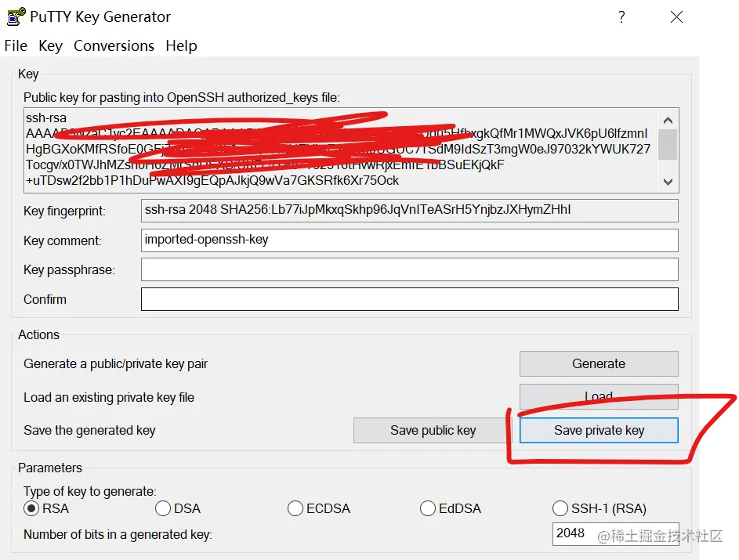Image resolution: width=739 pixels, height=560 pixels.
Task: Focus the Key comment text field
Action: (x=409, y=240)
